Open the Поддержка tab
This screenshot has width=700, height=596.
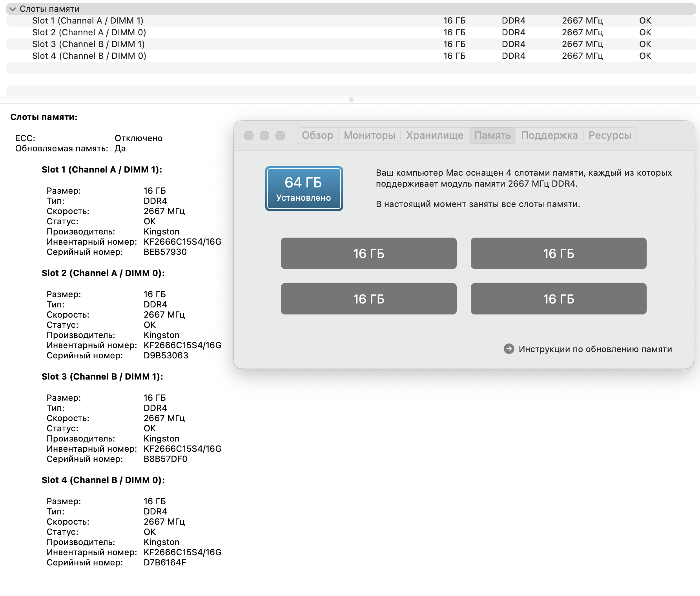coord(549,136)
